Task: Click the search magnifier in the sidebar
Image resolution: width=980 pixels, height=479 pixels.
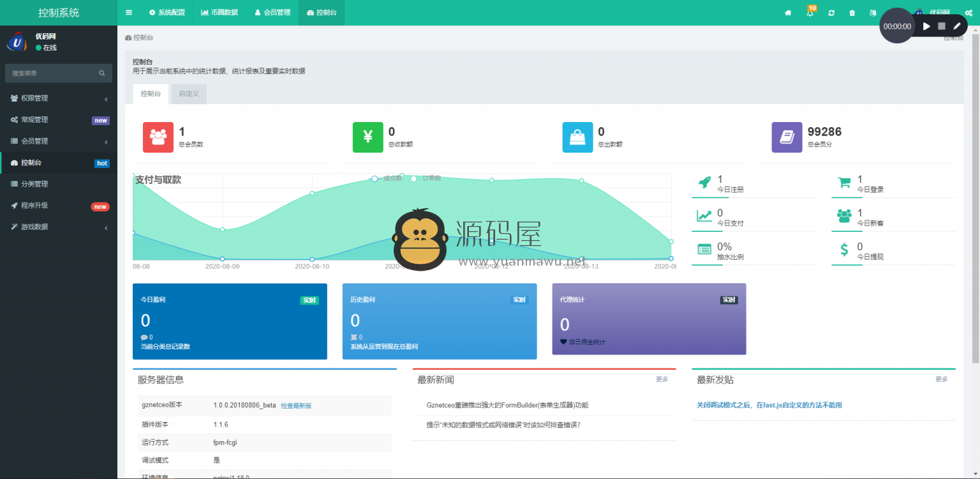Action: point(101,73)
